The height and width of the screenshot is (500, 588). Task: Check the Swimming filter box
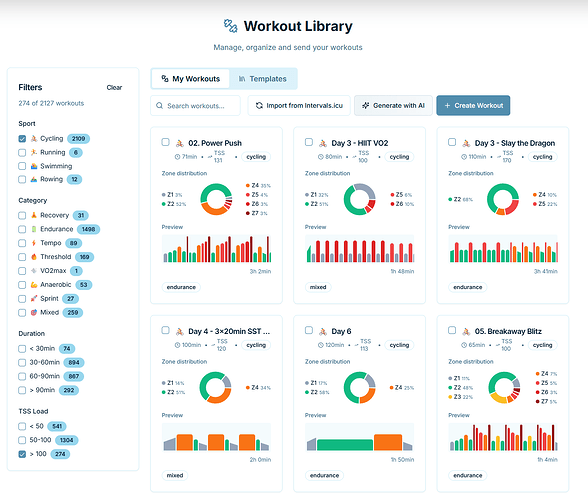pos(22,166)
